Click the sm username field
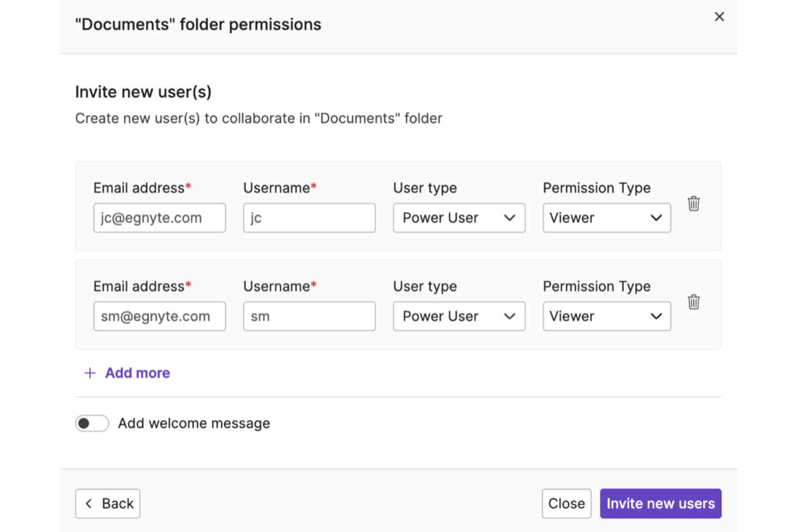798x532 pixels. click(309, 316)
